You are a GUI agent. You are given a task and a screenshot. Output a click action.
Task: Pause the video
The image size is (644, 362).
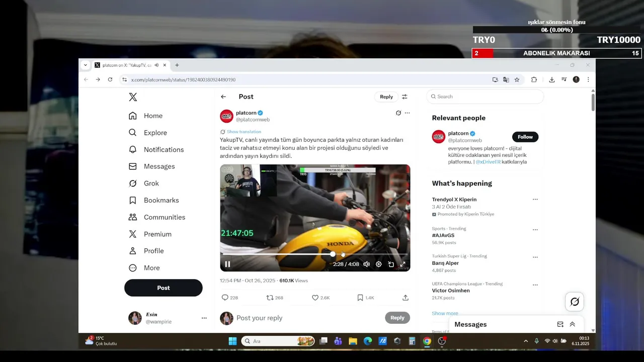[x=227, y=264]
